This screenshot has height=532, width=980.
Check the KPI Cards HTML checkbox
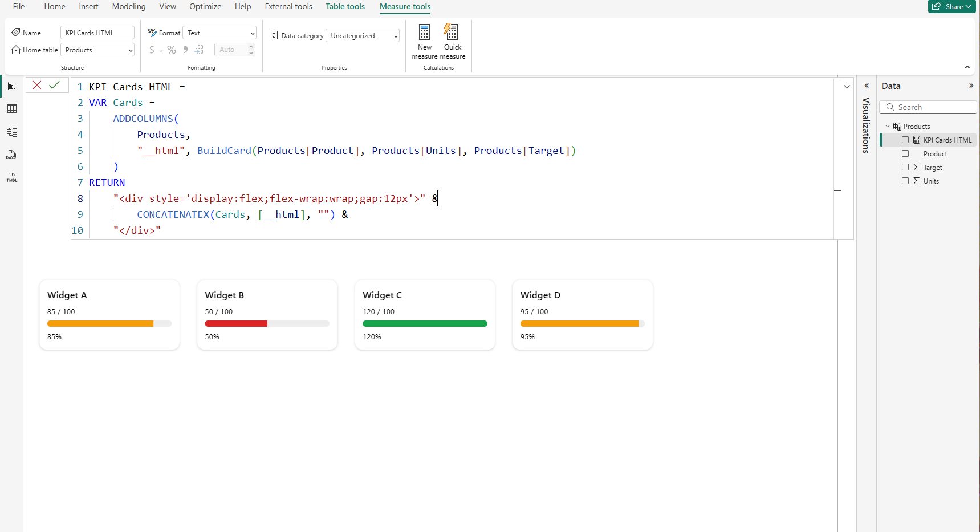(905, 140)
